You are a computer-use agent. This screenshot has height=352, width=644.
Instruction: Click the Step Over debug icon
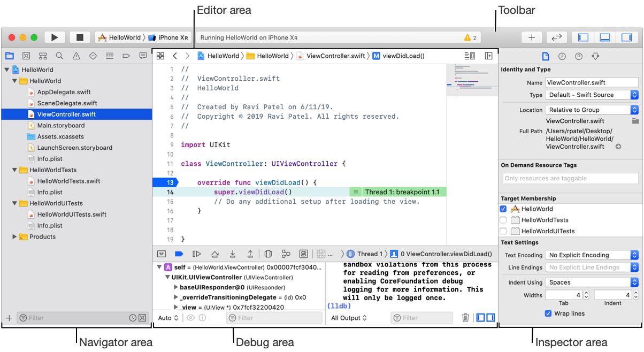pyautogui.click(x=214, y=254)
